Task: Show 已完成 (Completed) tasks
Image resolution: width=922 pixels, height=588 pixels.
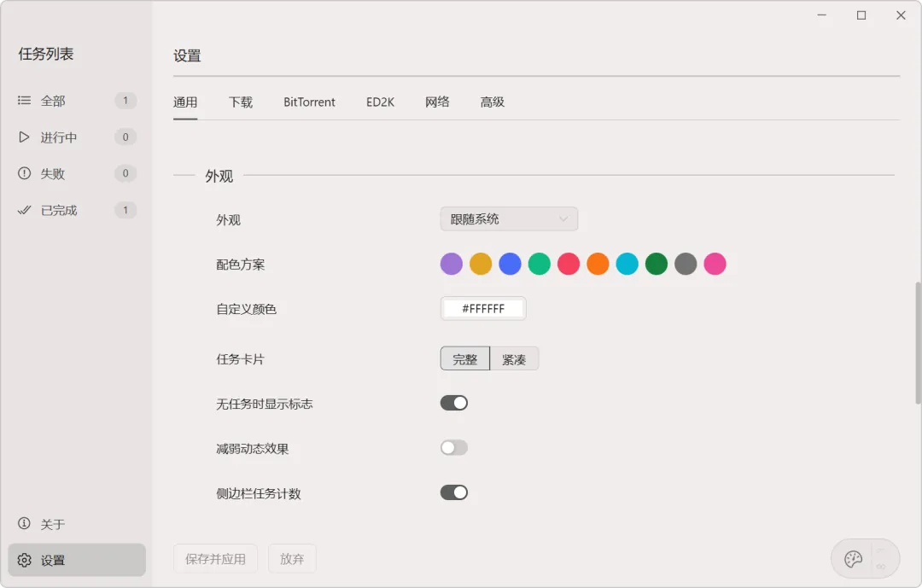Action: pyautogui.click(x=77, y=210)
